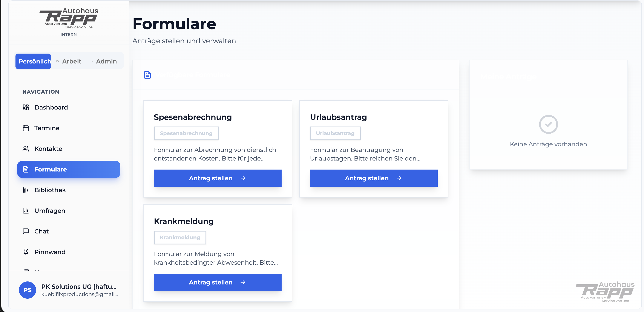Click the Kontakte people icon

26,149
